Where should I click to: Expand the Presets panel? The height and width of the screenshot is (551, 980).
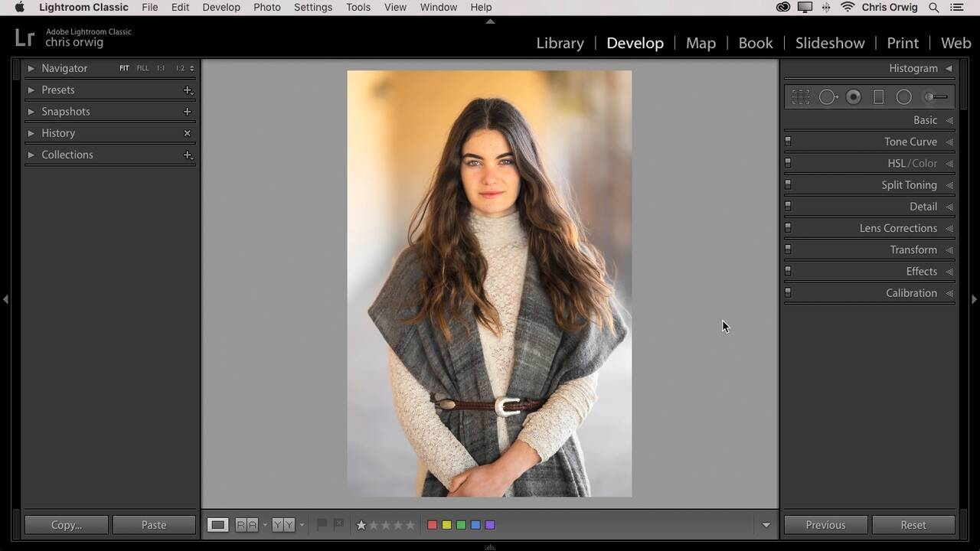point(31,90)
